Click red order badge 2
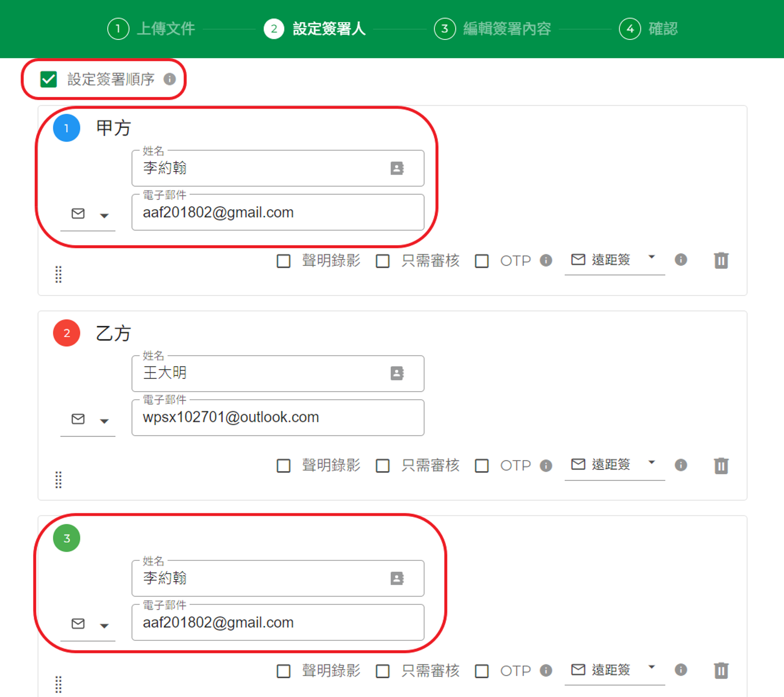 tap(67, 333)
